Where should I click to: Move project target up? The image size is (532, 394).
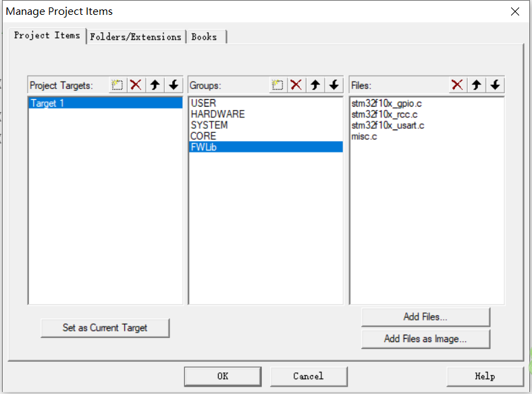[x=155, y=85]
